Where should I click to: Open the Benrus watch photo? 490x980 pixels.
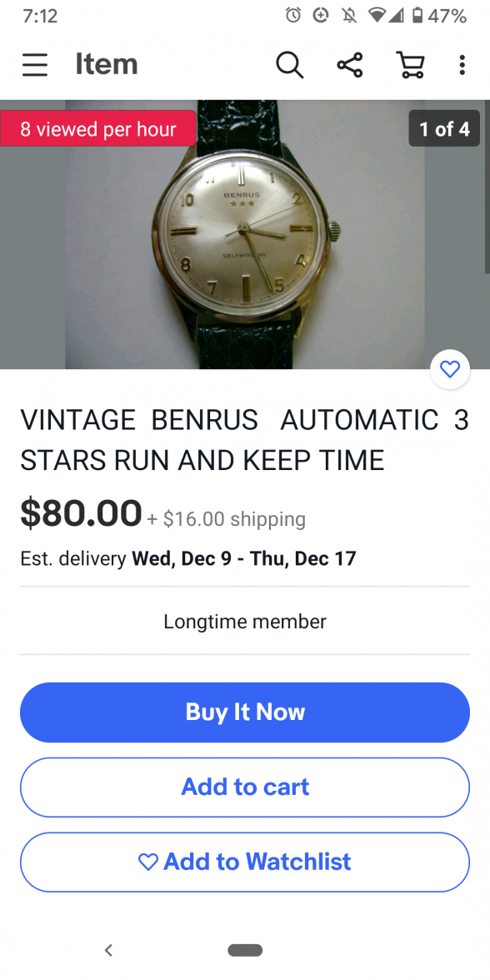(245, 234)
